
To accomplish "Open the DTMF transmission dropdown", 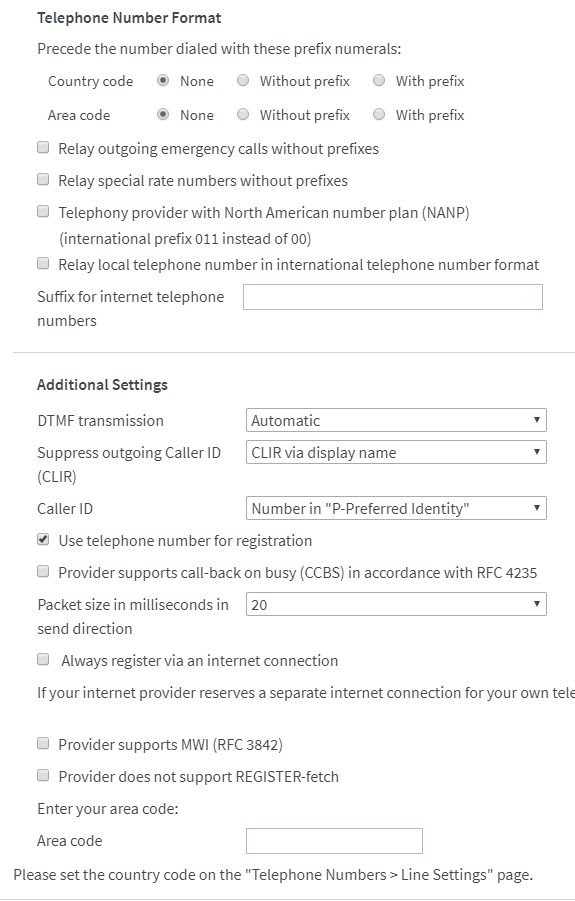I will click(396, 420).
